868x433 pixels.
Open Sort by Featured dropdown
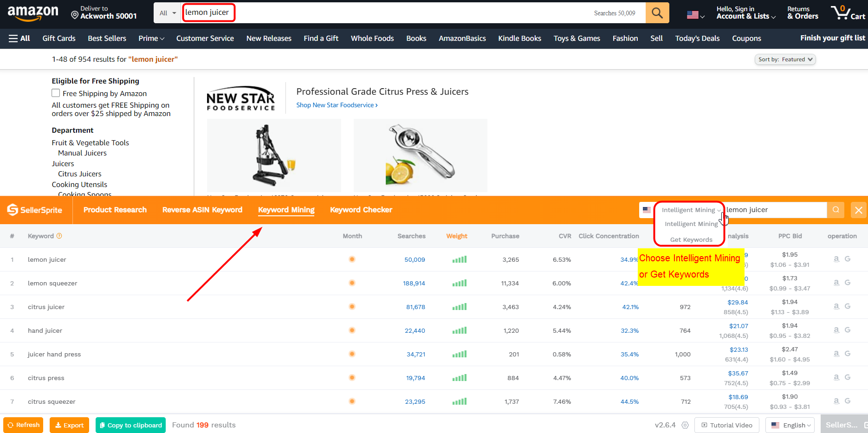click(785, 59)
